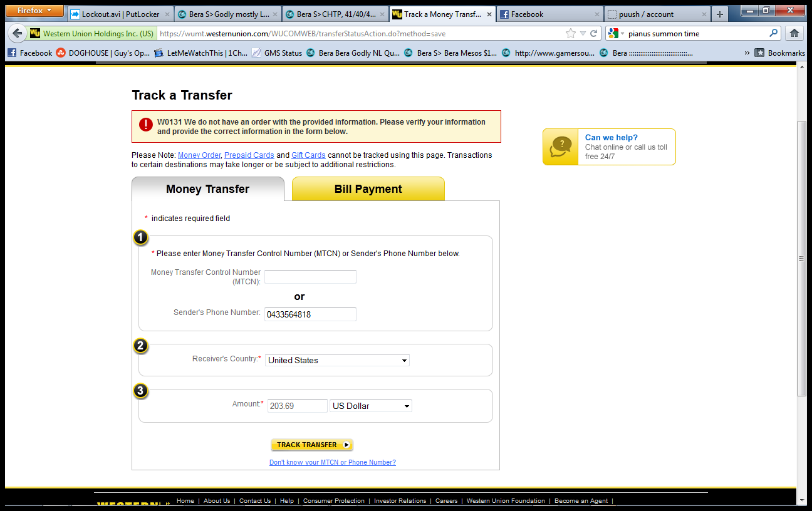Click the vertical page scrollbar thumb
Image resolution: width=812 pixels, height=511 pixels.
tap(802, 259)
